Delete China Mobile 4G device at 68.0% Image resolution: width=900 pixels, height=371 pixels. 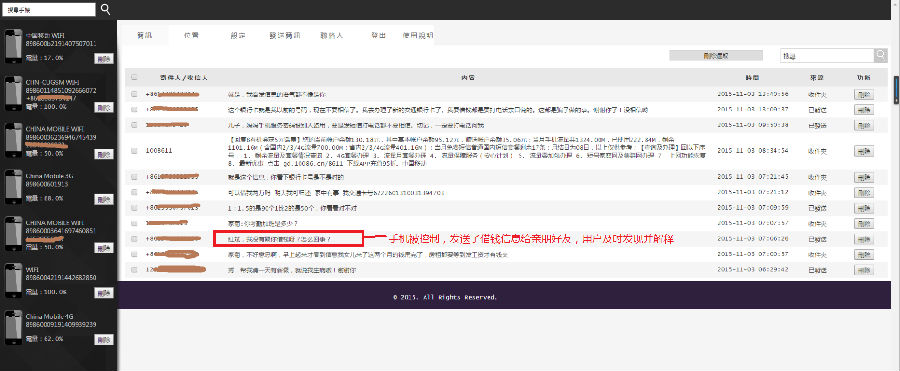click(104, 199)
